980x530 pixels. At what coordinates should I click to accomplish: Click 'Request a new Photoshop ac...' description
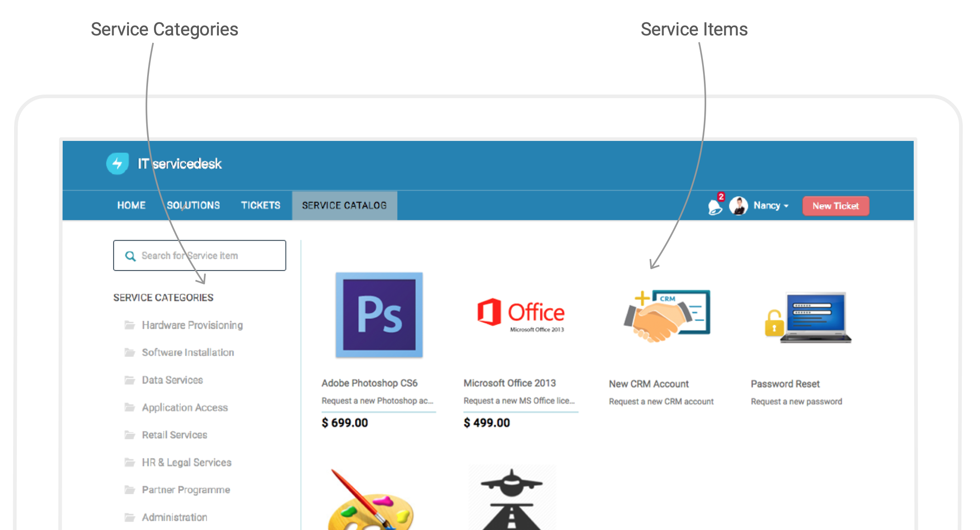point(377,401)
